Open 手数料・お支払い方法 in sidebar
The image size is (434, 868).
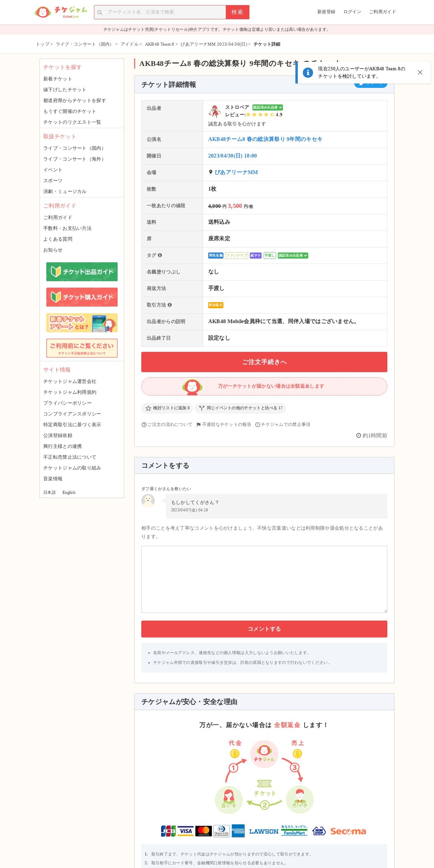pyautogui.click(x=67, y=228)
